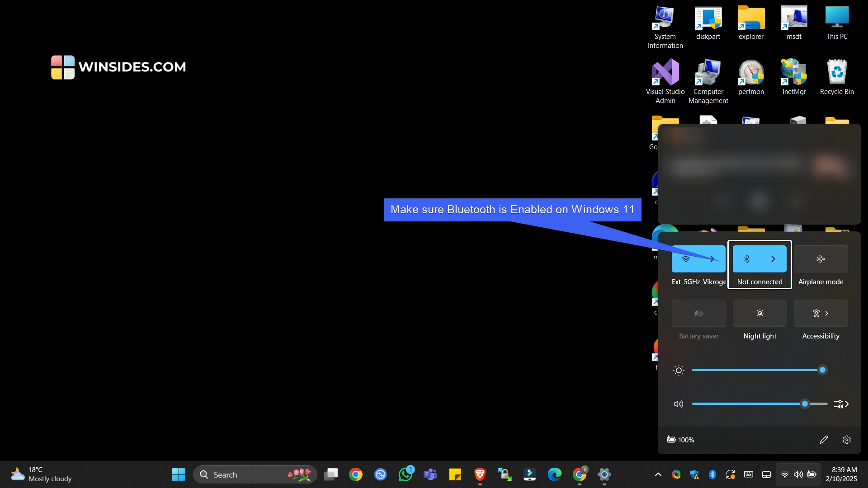
Task: Open Quick Settings edit panel
Action: point(825,439)
